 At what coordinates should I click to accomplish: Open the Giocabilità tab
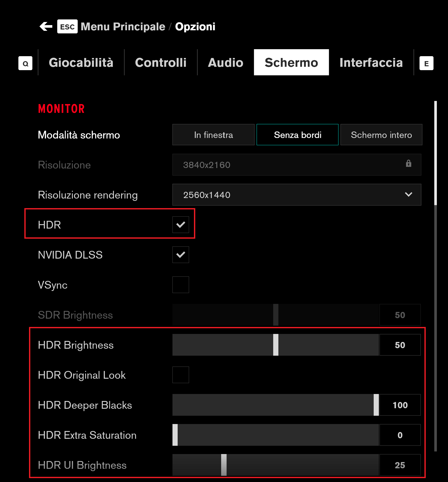click(81, 62)
